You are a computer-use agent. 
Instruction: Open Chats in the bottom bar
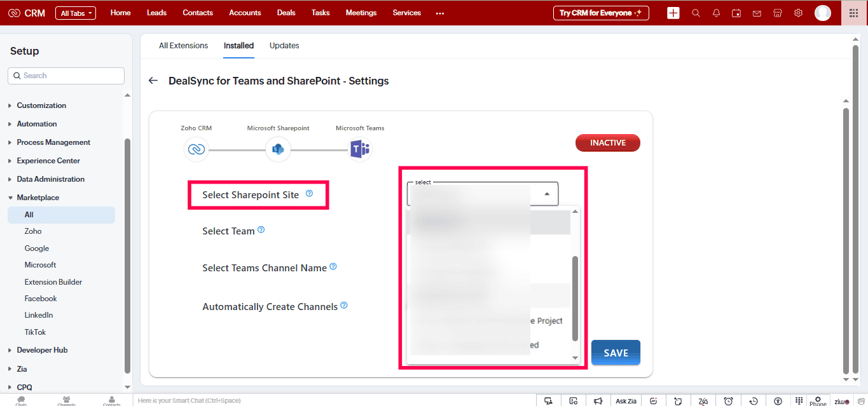point(21,400)
